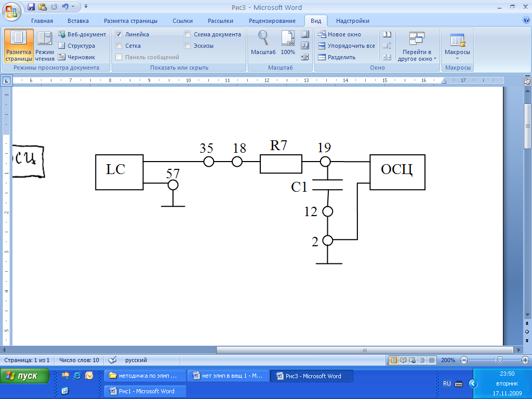This screenshot has width=532, height=399.
Task: Click the zoom in plus button
Action: [x=525, y=361]
